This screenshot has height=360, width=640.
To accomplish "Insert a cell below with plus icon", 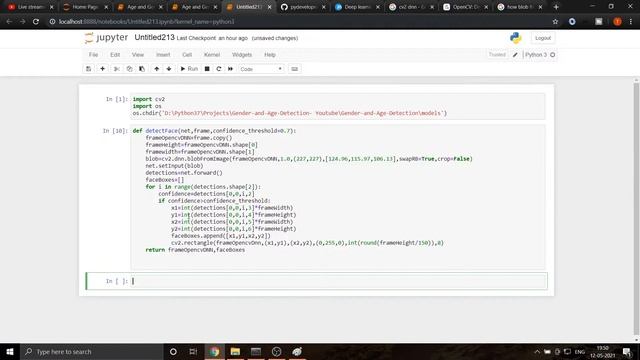I will coord(102,69).
